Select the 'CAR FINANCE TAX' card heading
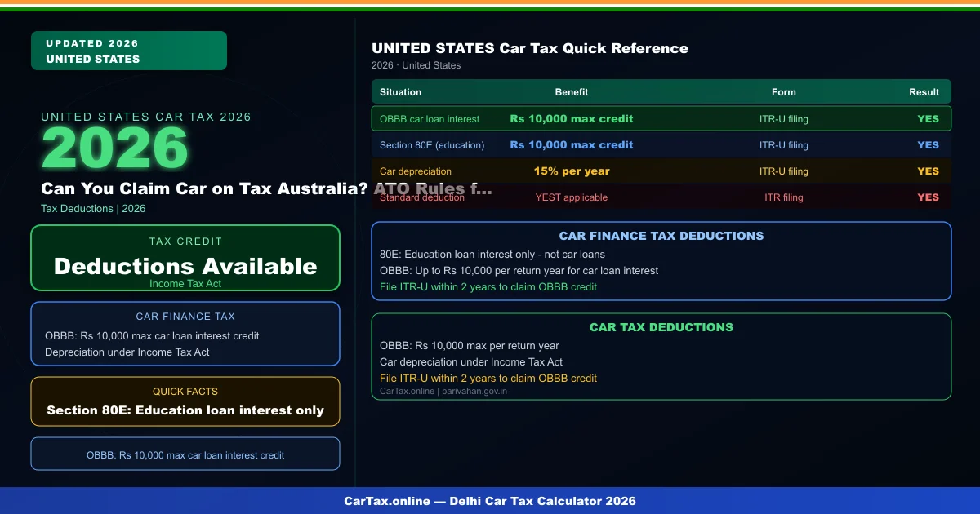 pyautogui.click(x=185, y=317)
